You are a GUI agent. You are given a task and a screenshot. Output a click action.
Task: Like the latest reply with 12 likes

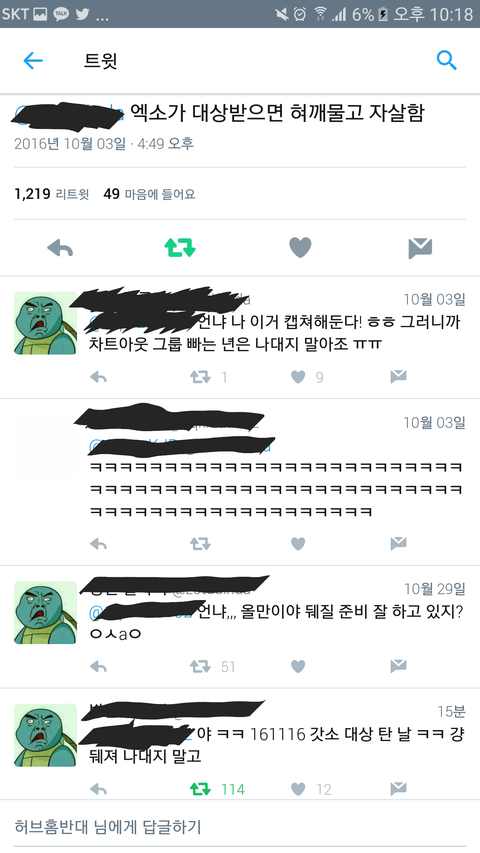298,789
